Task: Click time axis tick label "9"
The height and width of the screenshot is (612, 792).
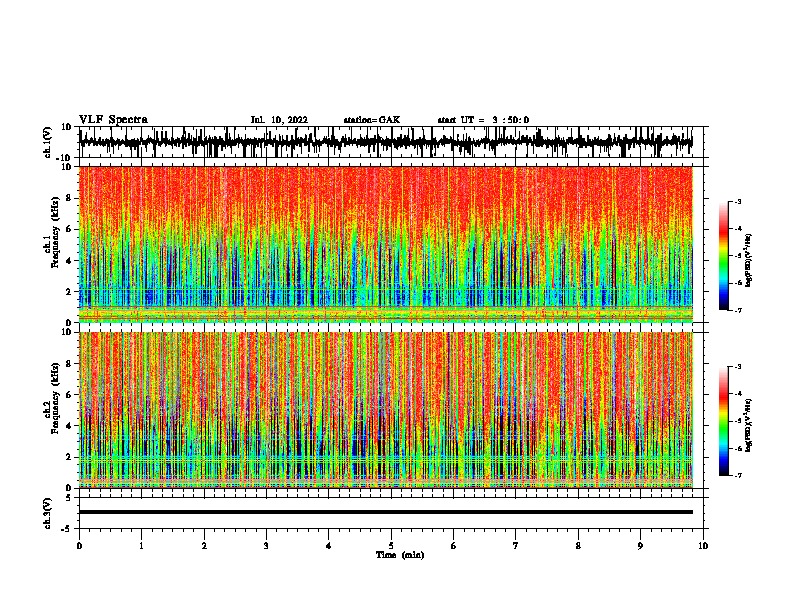Action: pos(640,546)
